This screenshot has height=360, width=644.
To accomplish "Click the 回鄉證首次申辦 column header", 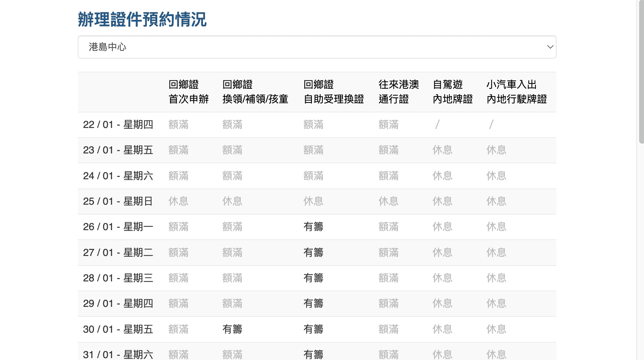I will pos(188,92).
